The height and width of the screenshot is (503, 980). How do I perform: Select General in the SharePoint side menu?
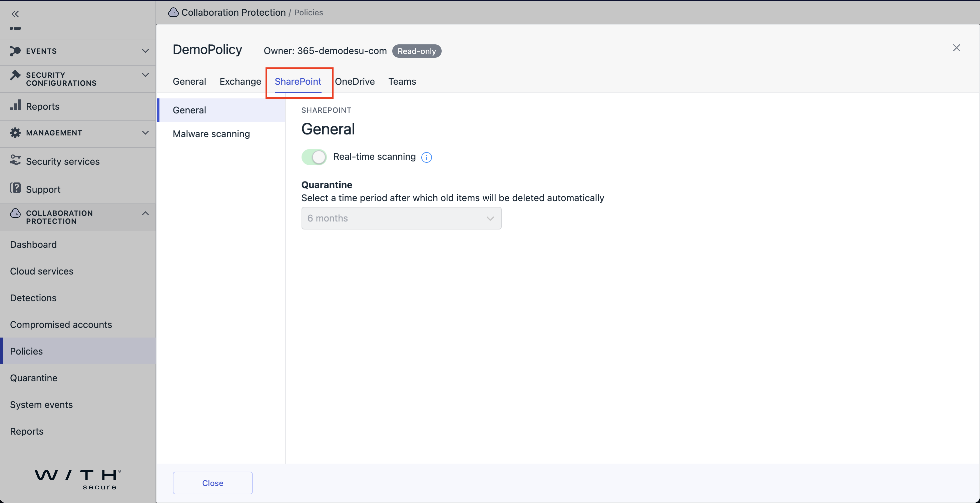pyautogui.click(x=221, y=110)
